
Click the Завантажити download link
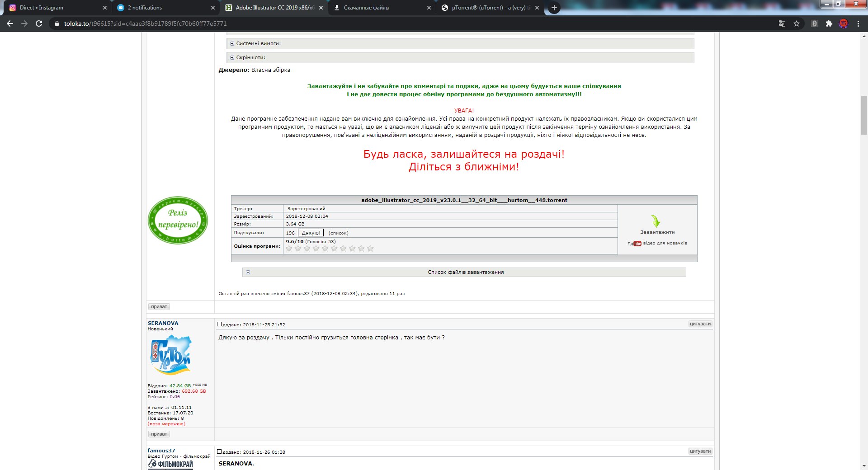(x=657, y=232)
